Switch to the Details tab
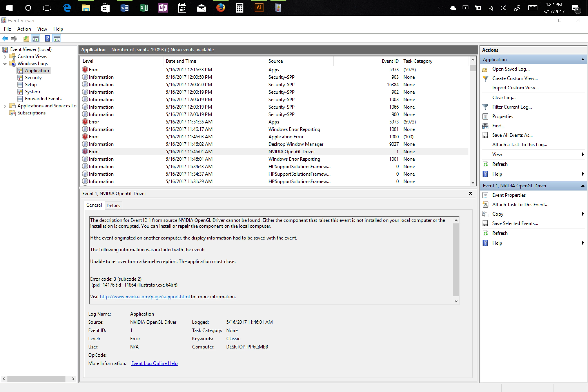 pyautogui.click(x=113, y=205)
